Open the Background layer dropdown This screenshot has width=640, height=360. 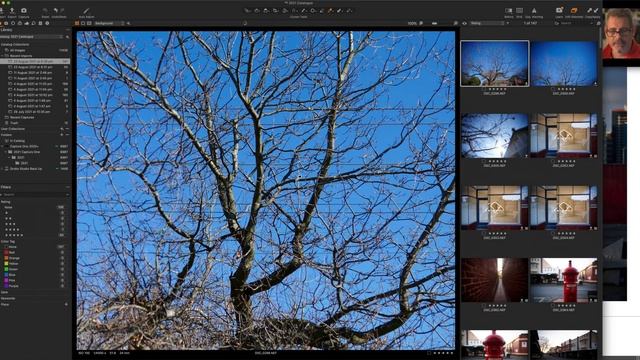click(x=109, y=23)
